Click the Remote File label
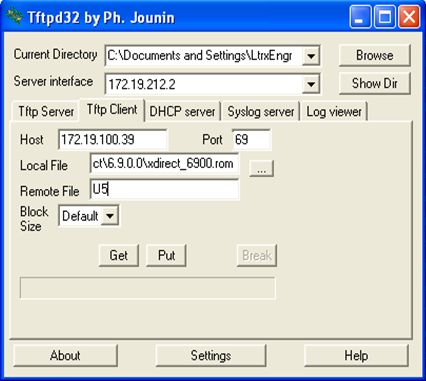This screenshot has height=381, width=426. coord(50,191)
